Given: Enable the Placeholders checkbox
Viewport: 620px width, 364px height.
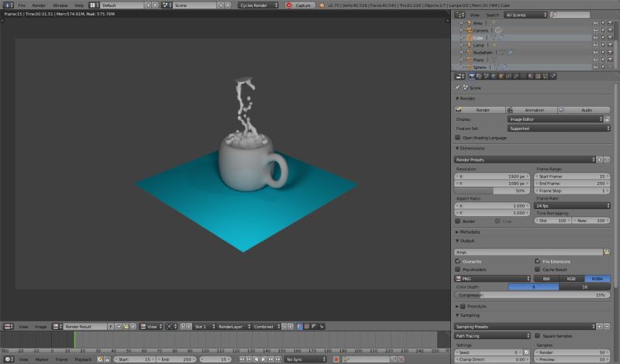Looking at the screenshot, I should (x=458, y=270).
